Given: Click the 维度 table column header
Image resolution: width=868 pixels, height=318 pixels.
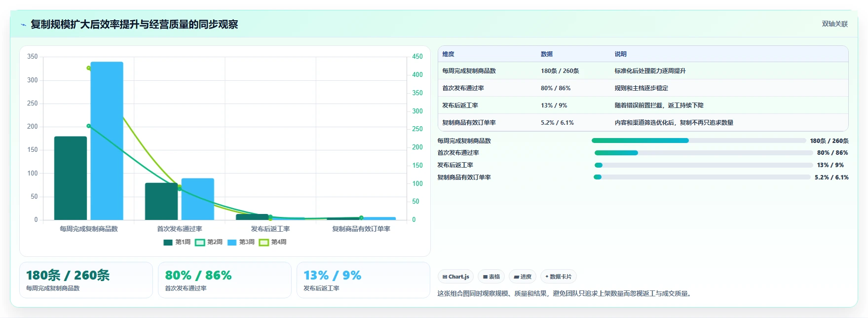Looking at the screenshot, I should point(448,54).
